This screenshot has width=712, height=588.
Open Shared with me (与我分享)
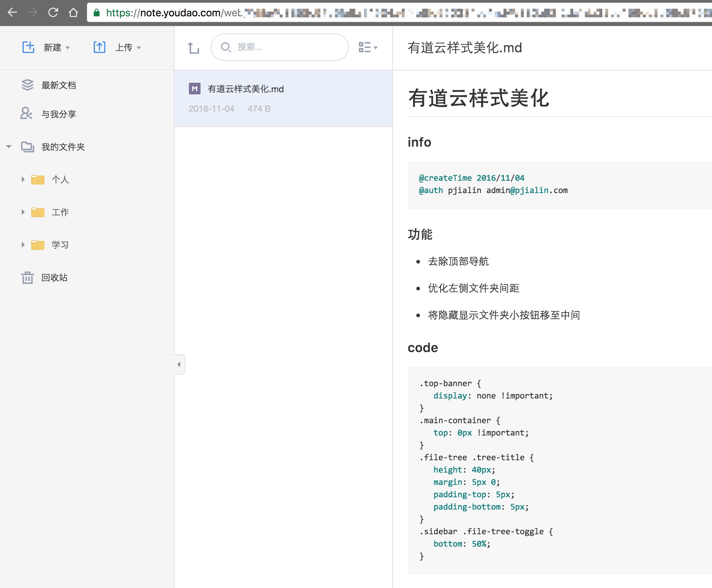click(x=58, y=114)
